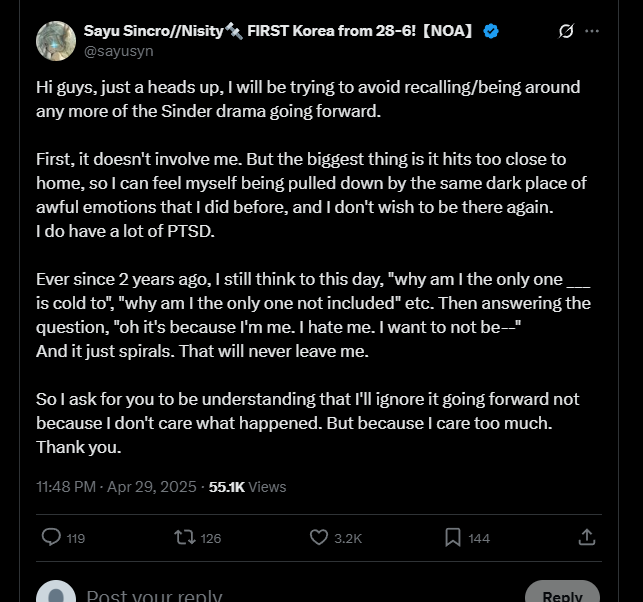Open the share post icon
643x602 pixels.
click(587, 538)
